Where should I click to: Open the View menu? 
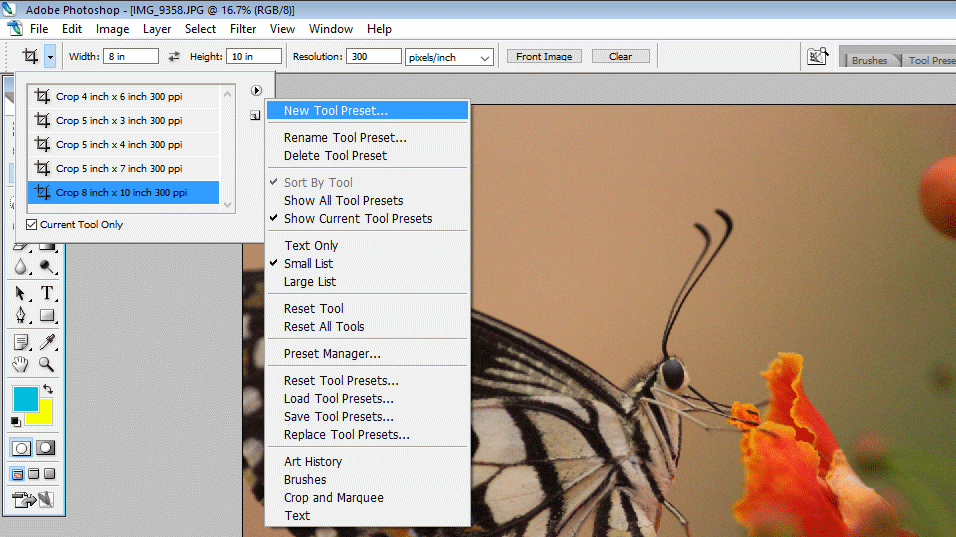pyautogui.click(x=282, y=29)
